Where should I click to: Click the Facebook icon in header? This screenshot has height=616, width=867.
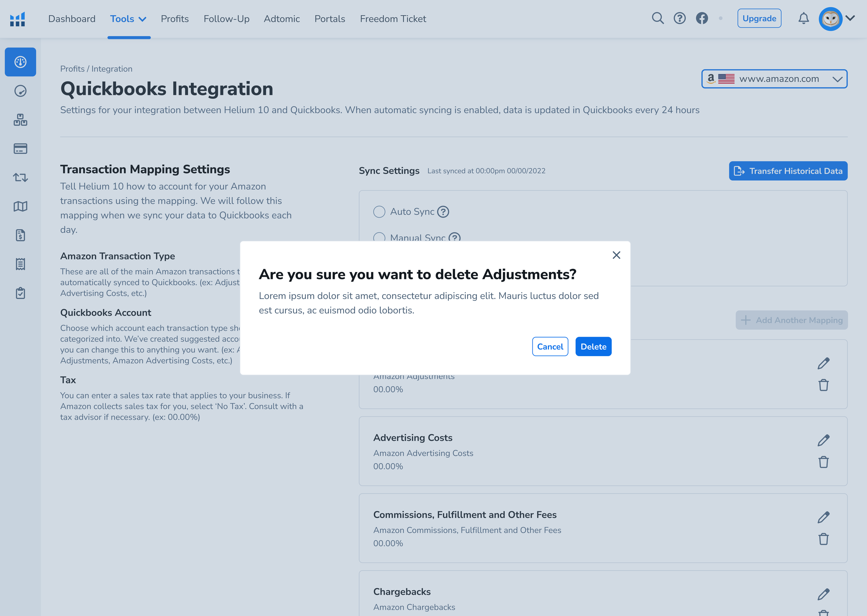click(x=702, y=18)
